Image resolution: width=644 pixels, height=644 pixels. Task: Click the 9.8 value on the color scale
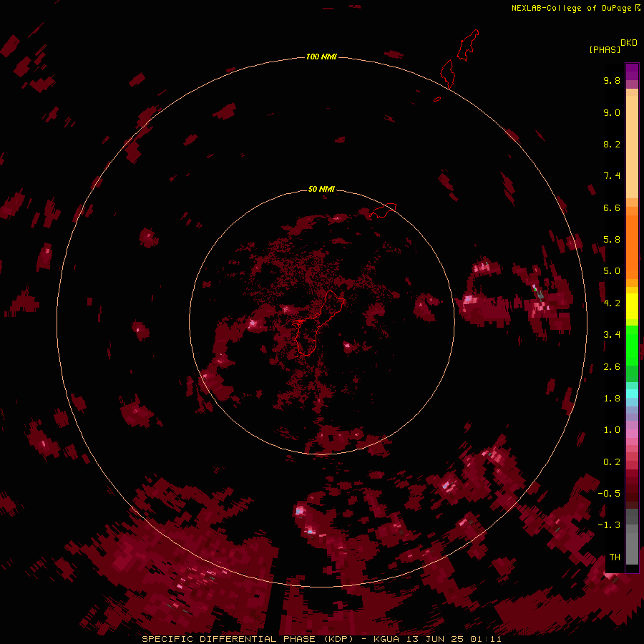click(x=612, y=80)
